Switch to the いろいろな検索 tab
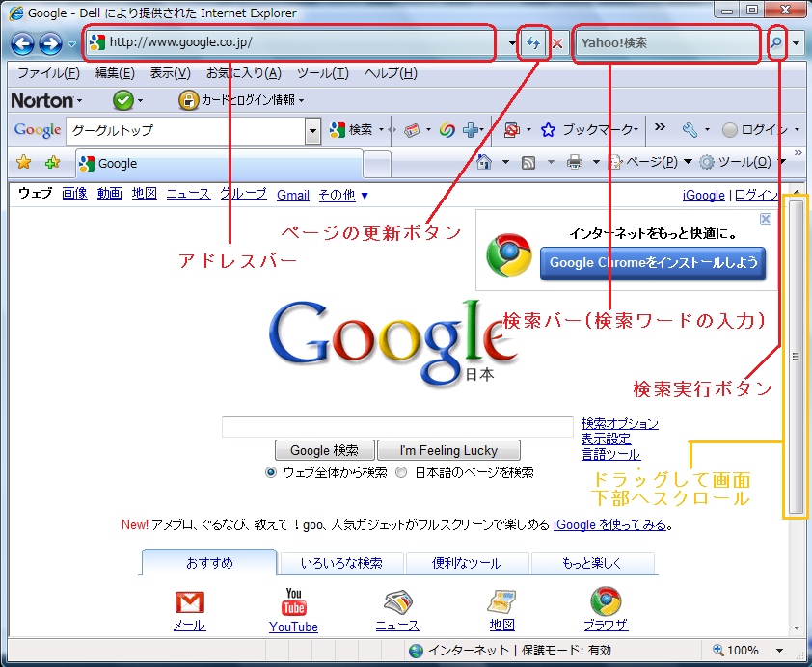812x667 pixels. [341, 564]
